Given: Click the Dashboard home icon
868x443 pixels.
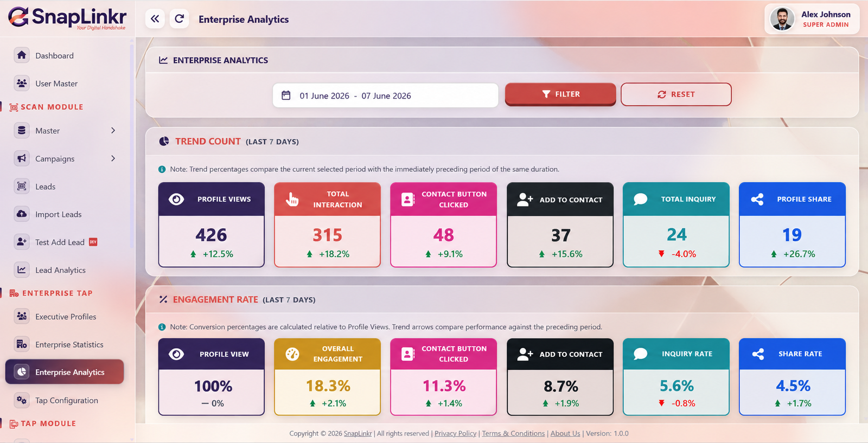Looking at the screenshot, I should [22, 55].
